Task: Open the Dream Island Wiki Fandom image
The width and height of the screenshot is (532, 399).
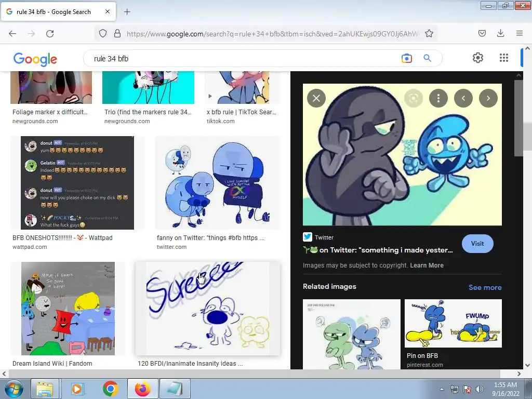Action: point(68,309)
